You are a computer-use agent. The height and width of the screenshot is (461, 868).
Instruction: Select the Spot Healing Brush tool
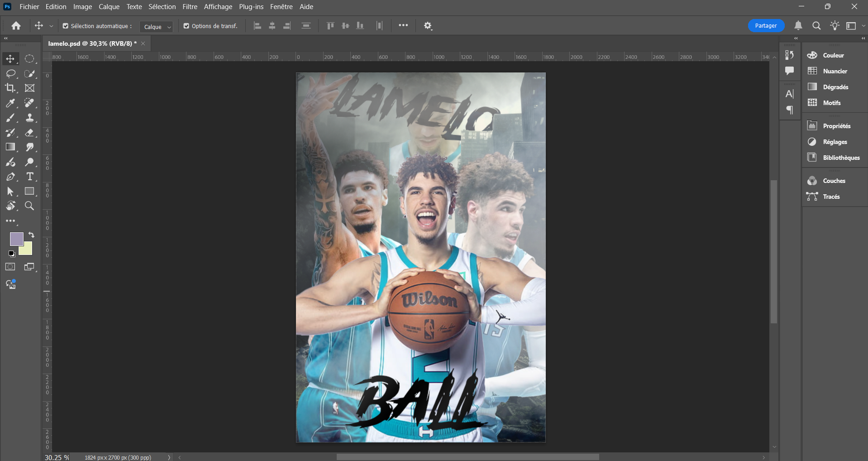point(29,103)
